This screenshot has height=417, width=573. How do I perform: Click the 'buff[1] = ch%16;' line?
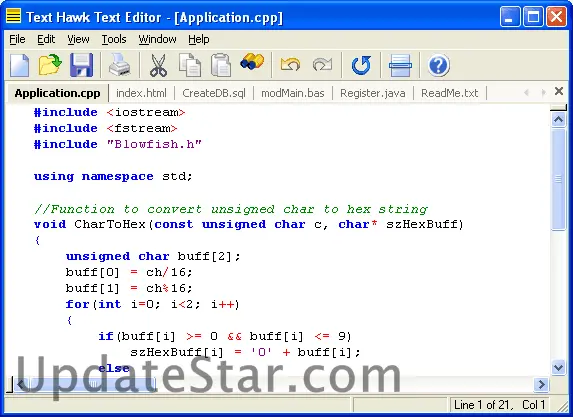(129, 288)
